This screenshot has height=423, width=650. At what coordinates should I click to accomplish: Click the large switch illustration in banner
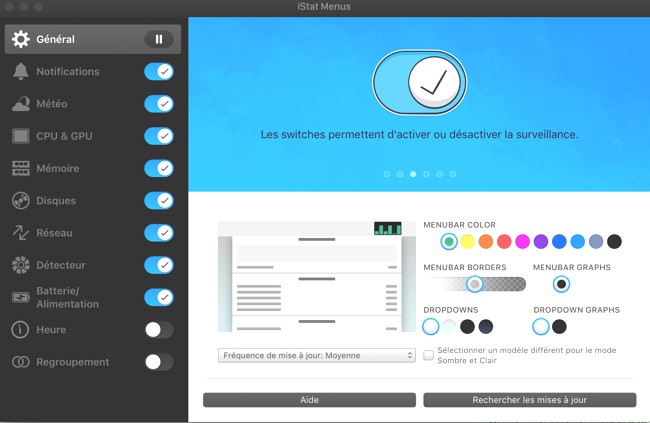click(x=419, y=84)
